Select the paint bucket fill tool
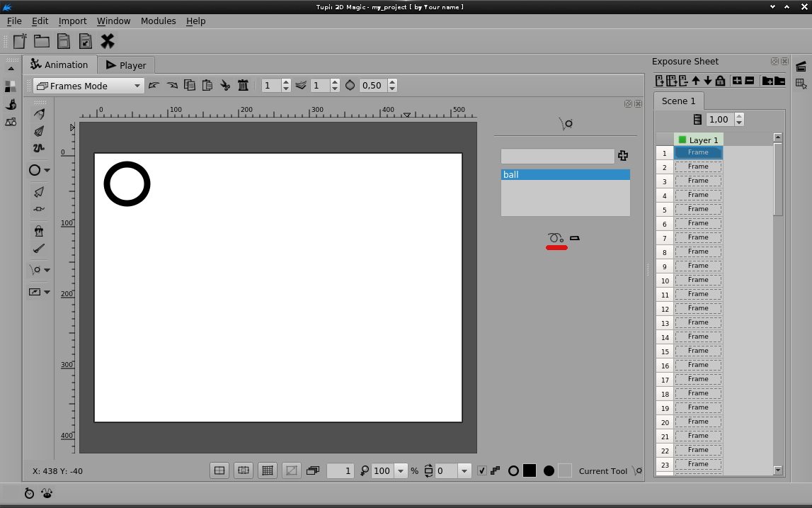The width and height of the screenshot is (812, 508). [39, 231]
